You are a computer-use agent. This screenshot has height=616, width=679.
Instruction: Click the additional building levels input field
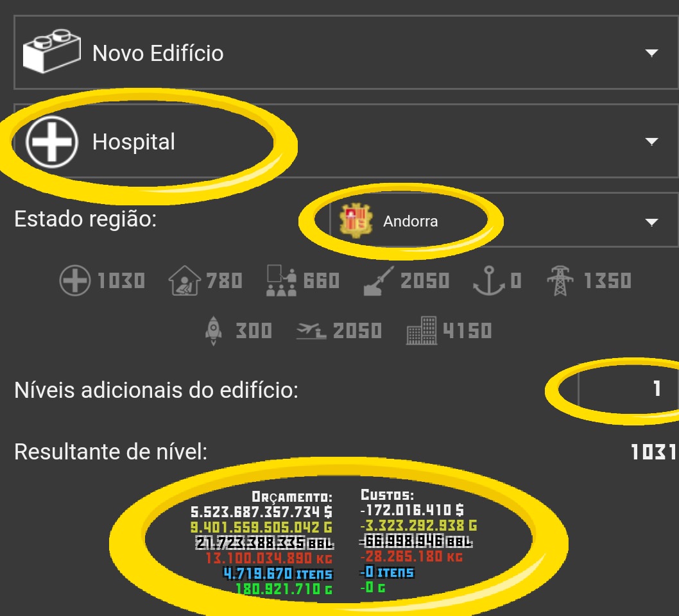pos(628,389)
